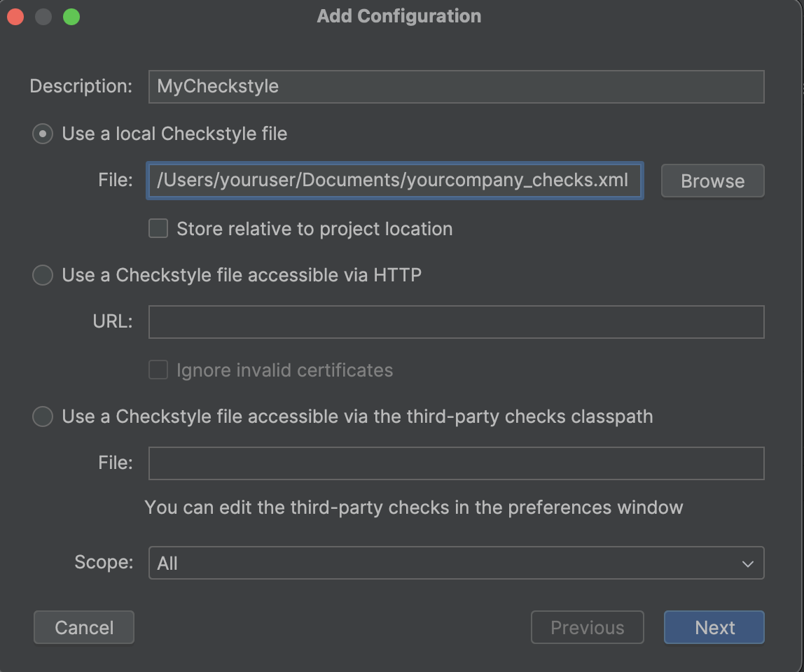Screen dimensions: 804x672
Task: Choose the Checkstyle file via HTTP option
Action: (x=43, y=275)
